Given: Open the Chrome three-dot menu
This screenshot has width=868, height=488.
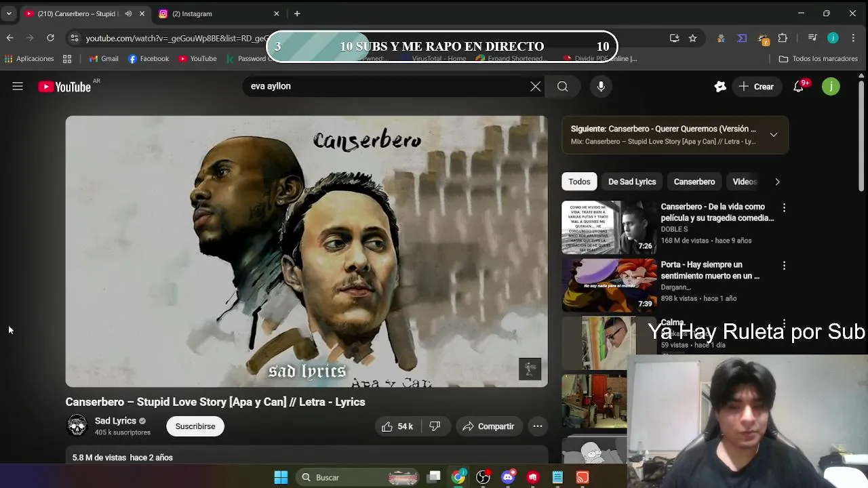Looking at the screenshot, I should [x=854, y=38].
